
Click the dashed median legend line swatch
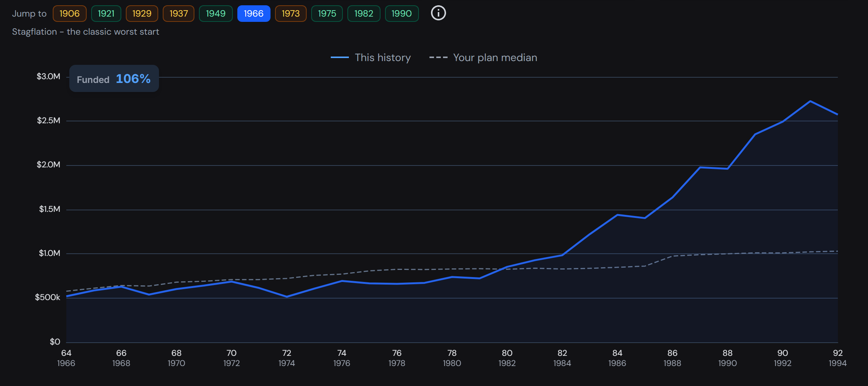(439, 57)
